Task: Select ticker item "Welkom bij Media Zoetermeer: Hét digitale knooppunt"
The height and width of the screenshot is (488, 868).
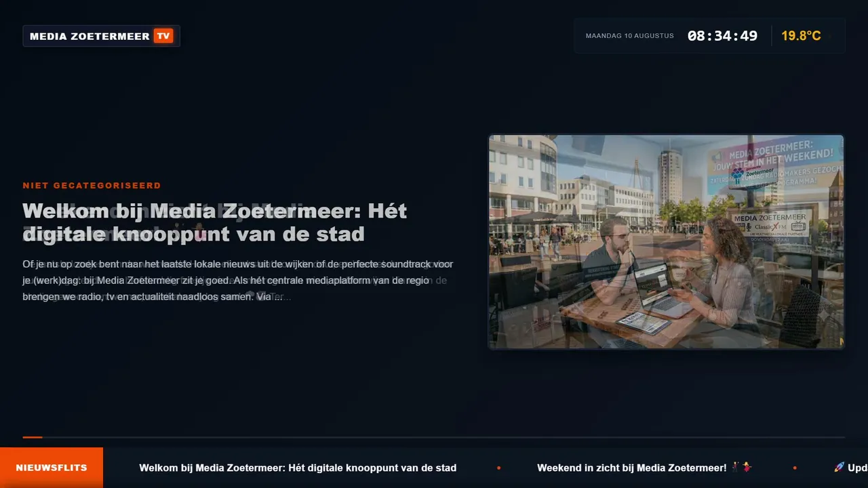Action: click(x=298, y=468)
